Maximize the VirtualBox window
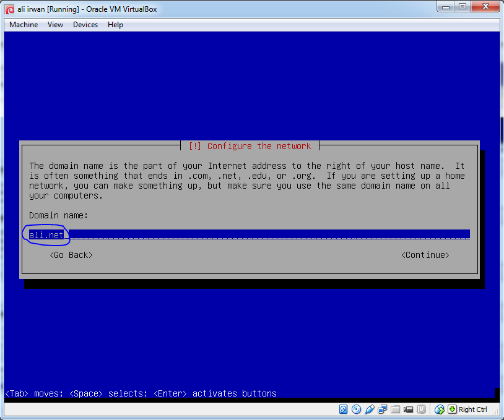504x420 pixels. click(463, 6)
